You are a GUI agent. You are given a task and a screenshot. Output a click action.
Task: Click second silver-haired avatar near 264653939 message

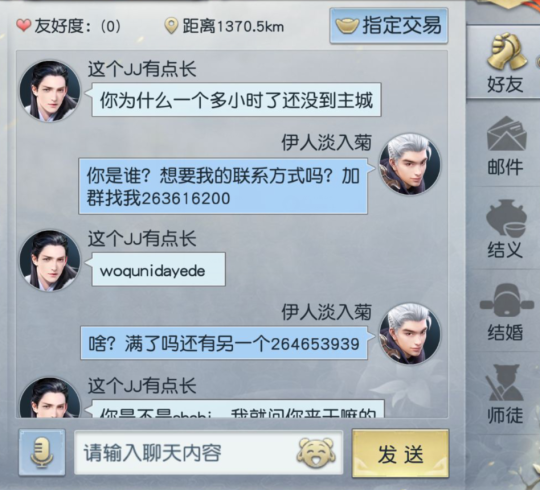[409, 333]
